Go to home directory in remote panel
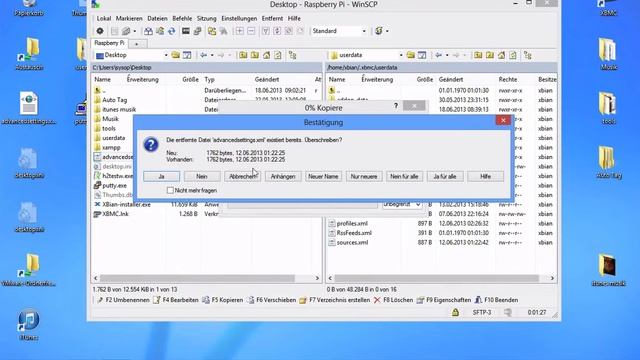The height and width of the screenshot is (360, 640). pos(501,55)
